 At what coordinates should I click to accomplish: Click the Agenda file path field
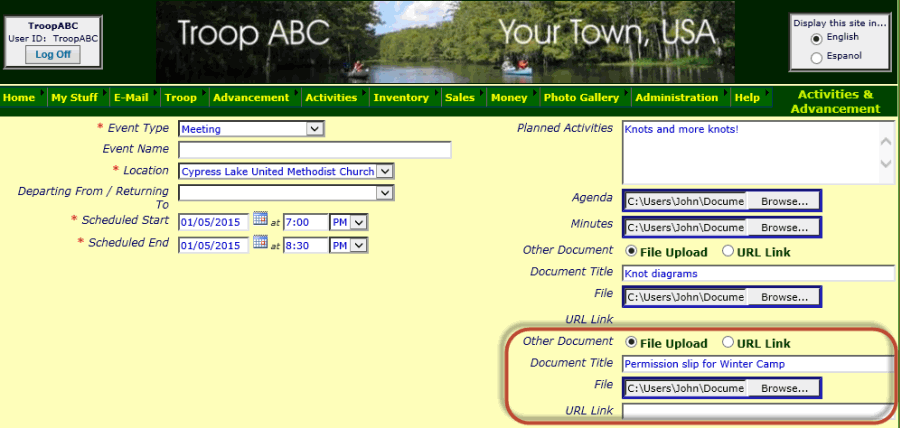[x=686, y=201]
